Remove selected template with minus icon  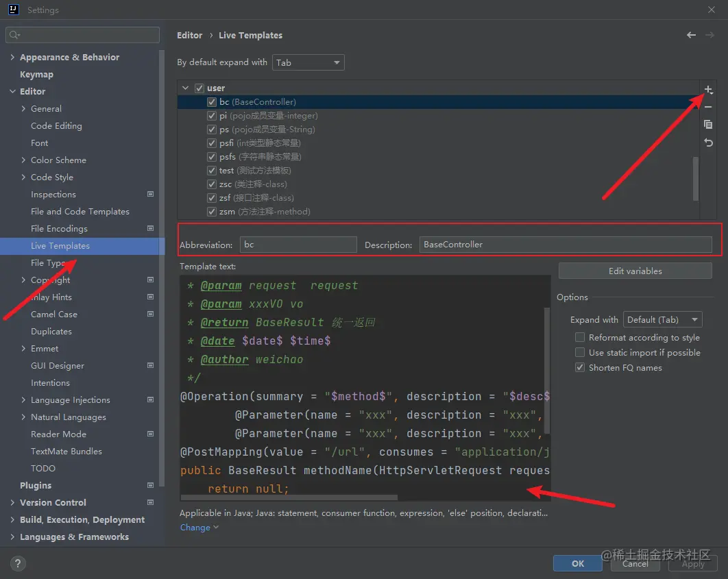[x=708, y=107]
